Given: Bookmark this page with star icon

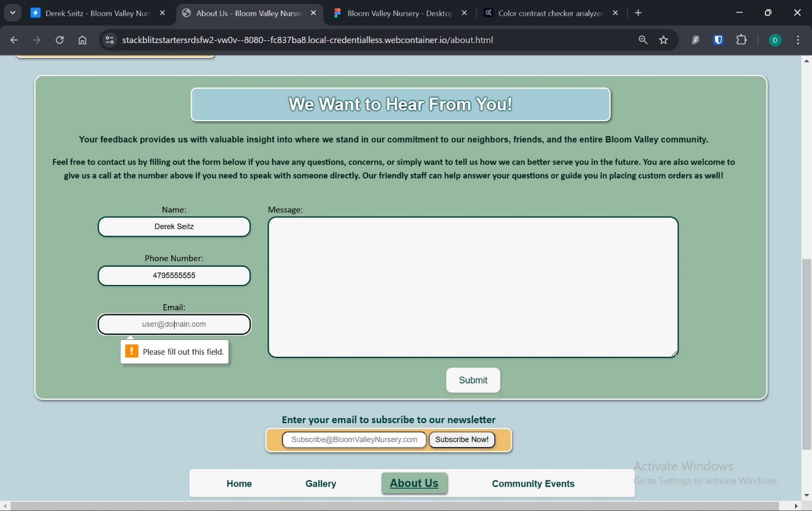Looking at the screenshot, I should point(665,40).
